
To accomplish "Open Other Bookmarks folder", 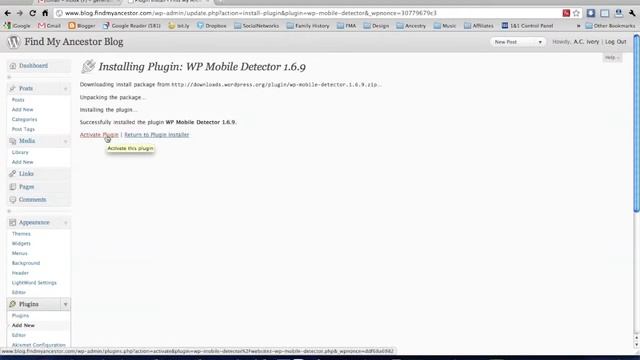I will tap(610, 26).
